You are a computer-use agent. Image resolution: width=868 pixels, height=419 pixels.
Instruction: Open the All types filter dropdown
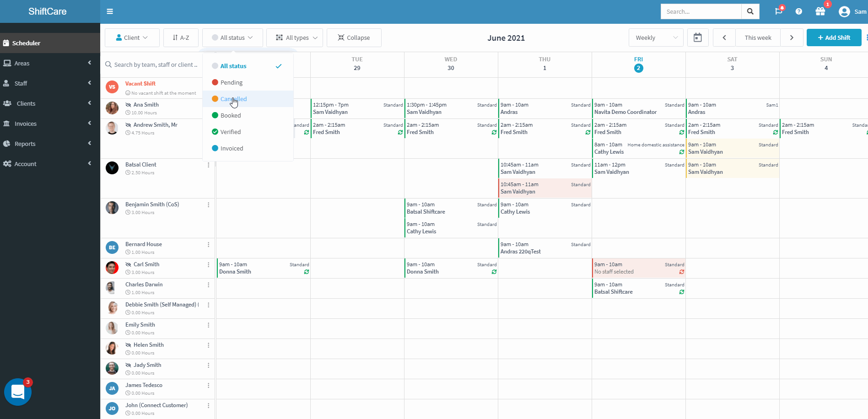[x=295, y=38]
